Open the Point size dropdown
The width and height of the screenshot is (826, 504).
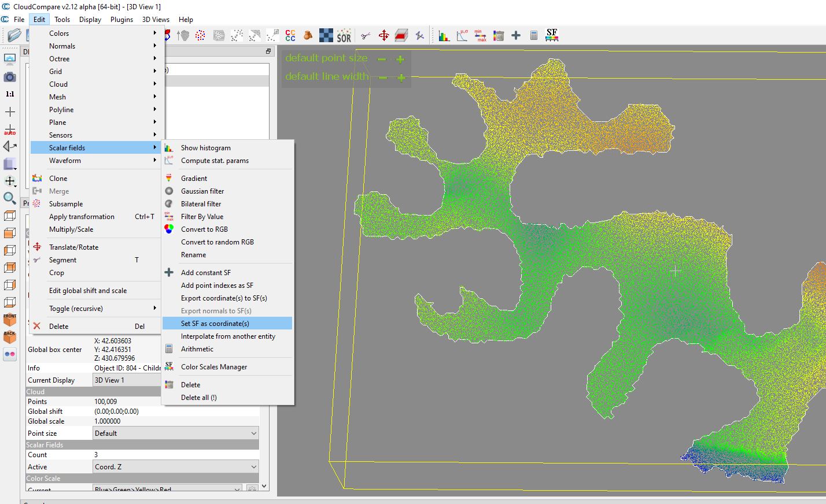pyautogui.click(x=176, y=433)
